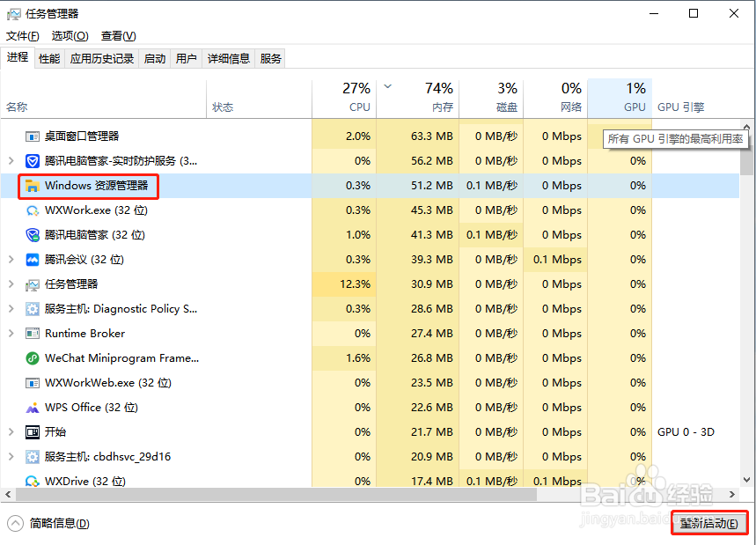Image resolution: width=756 pixels, height=545 pixels.
Task: Open the CPU column sort dropdown arrow
Action: [387, 88]
